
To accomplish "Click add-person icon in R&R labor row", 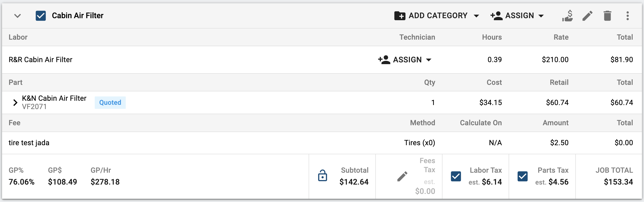I will [384, 60].
